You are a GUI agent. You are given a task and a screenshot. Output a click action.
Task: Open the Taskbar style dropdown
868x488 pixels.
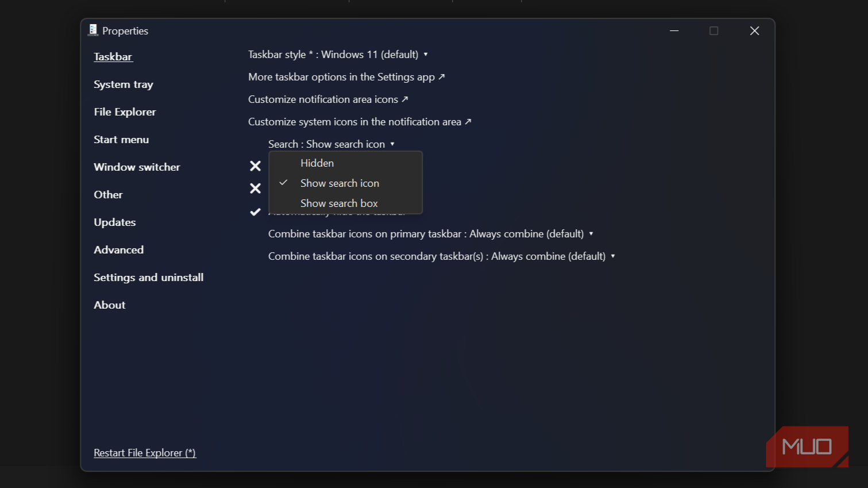point(338,55)
